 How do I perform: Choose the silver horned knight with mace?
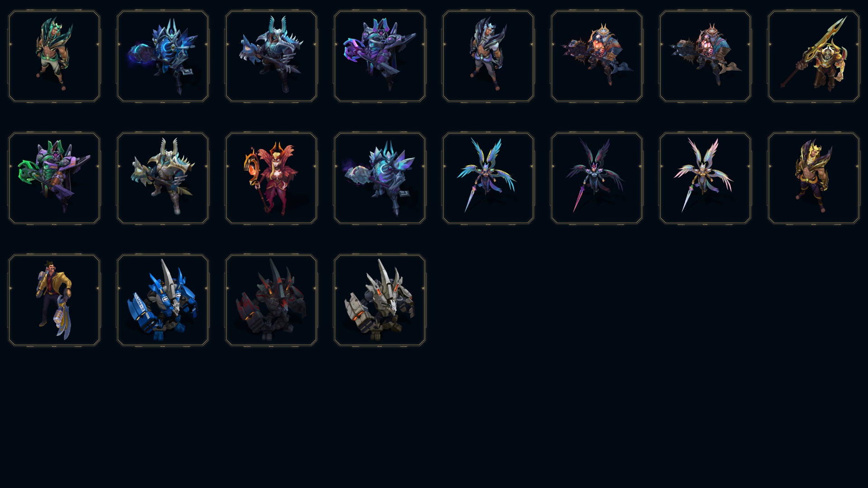coord(271,56)
